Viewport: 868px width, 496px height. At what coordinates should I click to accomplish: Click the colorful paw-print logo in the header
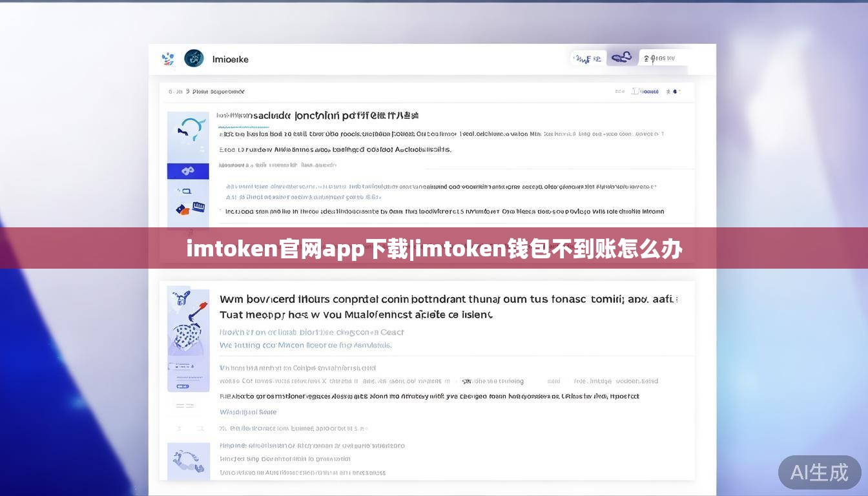(x=167, y=59)
